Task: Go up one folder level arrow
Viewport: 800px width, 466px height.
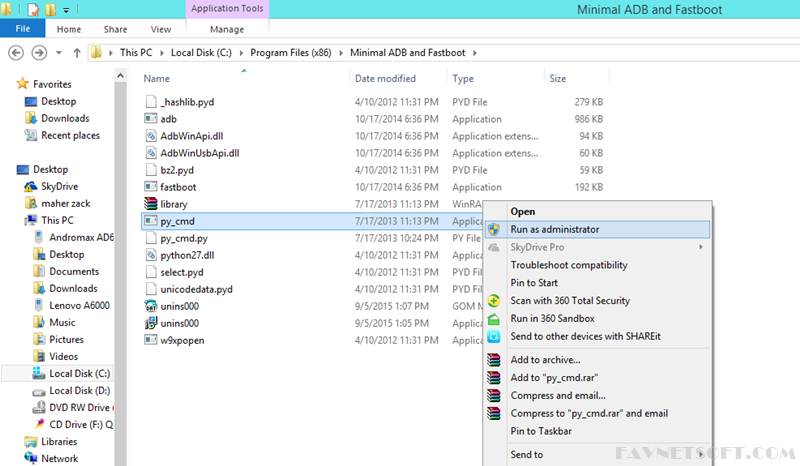Action: coord(77,53)
